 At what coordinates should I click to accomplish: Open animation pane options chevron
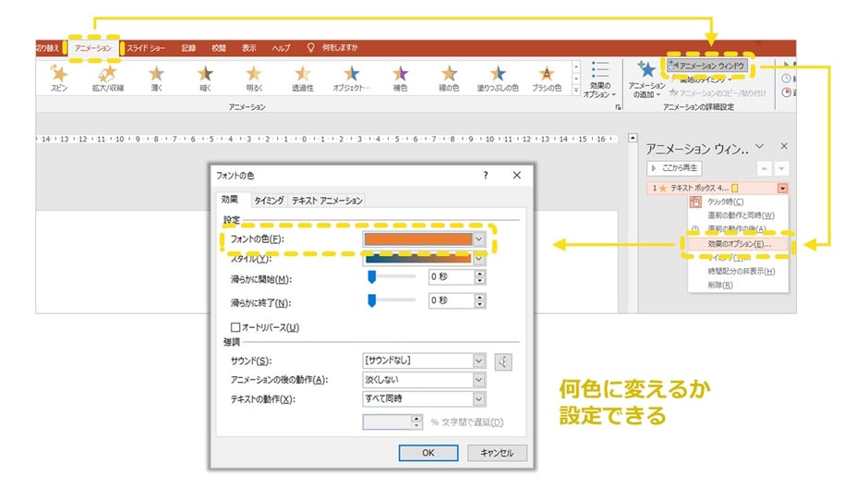pos(760,146)
